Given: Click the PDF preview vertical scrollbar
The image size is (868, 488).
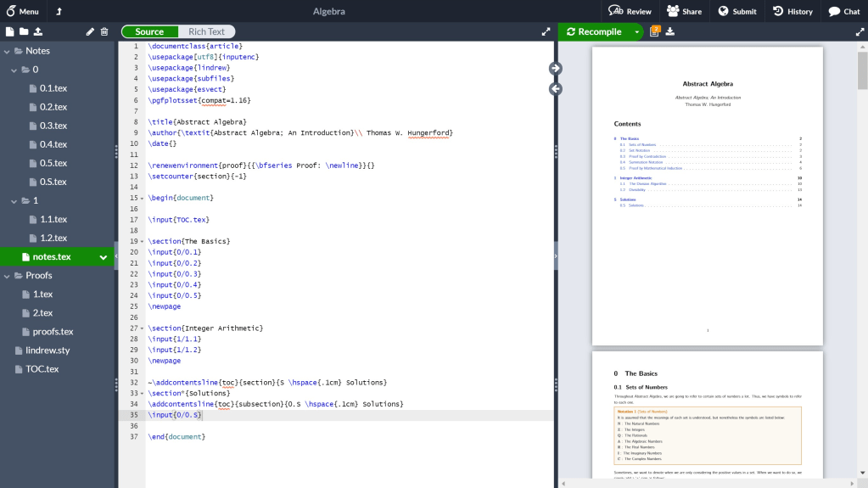Looking at the screenshot, I should [x=862, y=72].
